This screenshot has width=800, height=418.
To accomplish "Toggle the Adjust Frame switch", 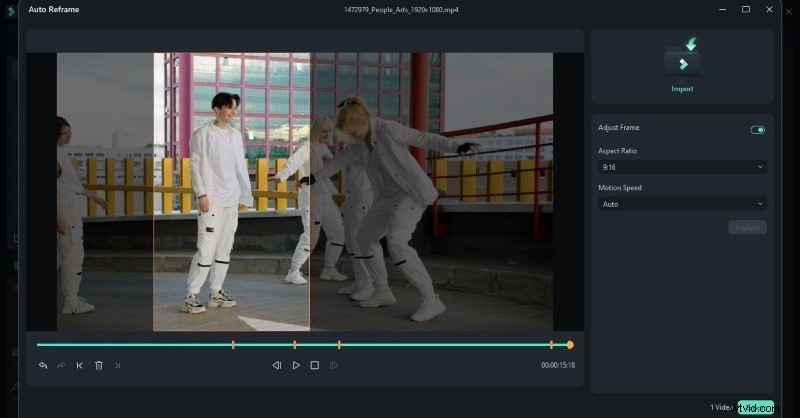I will pos(758,130).
